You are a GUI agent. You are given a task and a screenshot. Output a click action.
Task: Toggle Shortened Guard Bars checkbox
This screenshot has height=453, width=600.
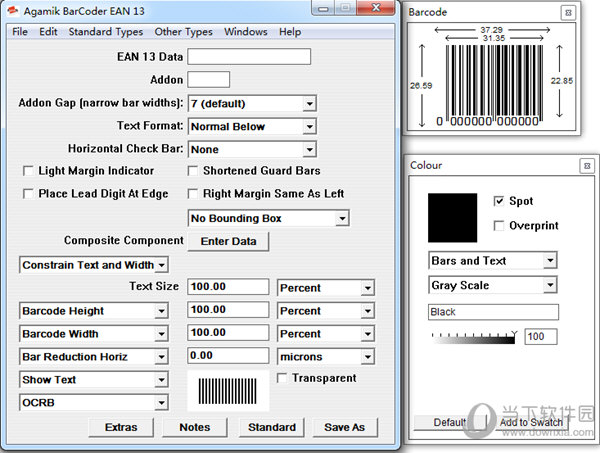193,171
